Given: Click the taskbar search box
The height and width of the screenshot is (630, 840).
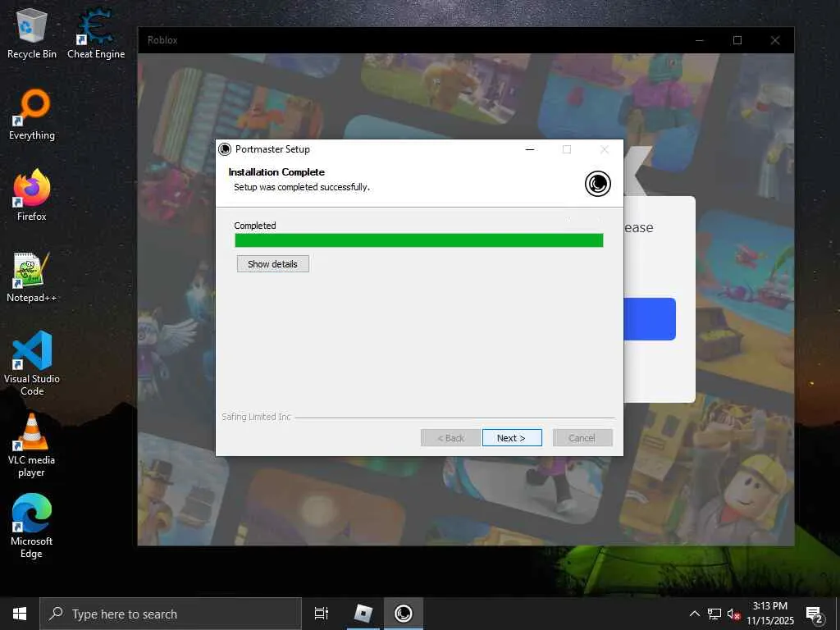Looking at the screenshot, I should [171, 614].
